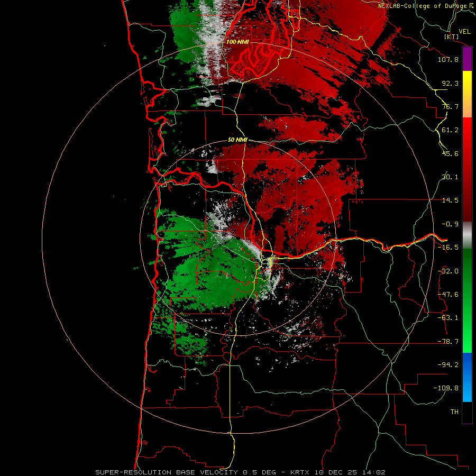Click the 100 NMI range ring label

pos(237,42)
